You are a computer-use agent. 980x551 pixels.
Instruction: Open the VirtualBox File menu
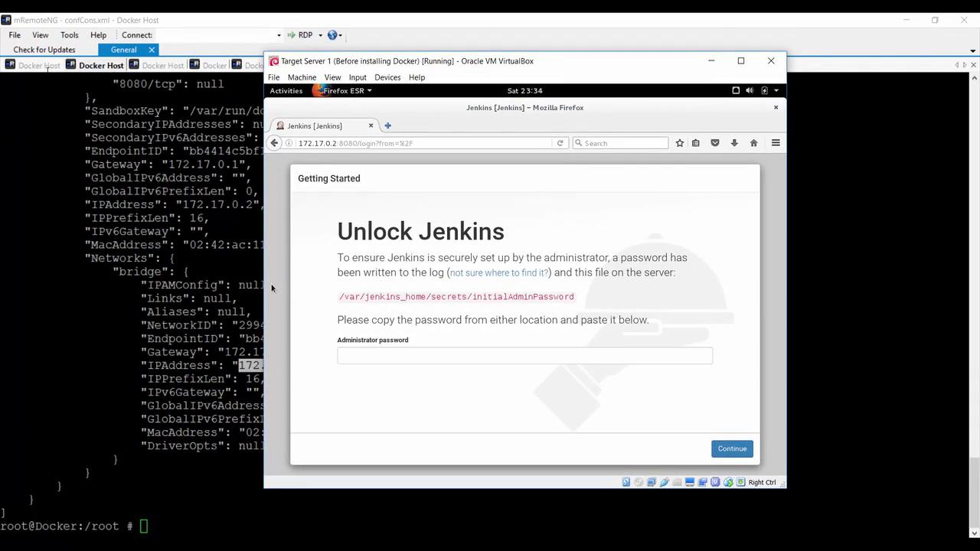273,77
